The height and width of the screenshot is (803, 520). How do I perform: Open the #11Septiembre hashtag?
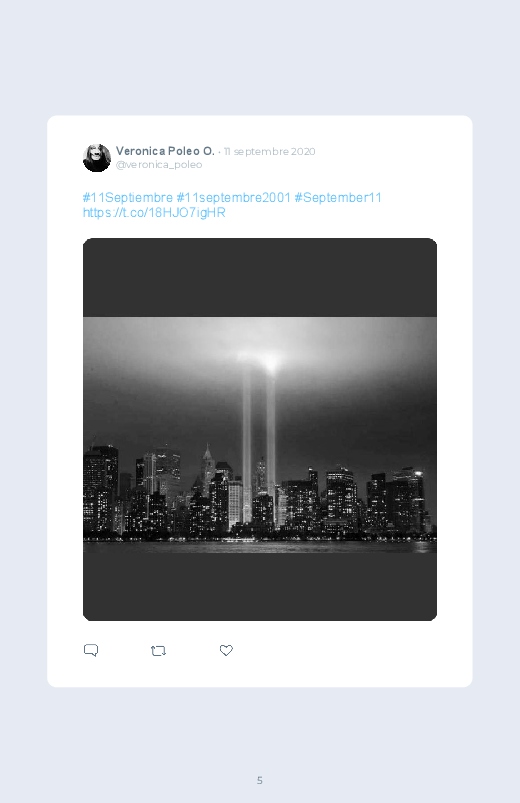coord(128,198)
